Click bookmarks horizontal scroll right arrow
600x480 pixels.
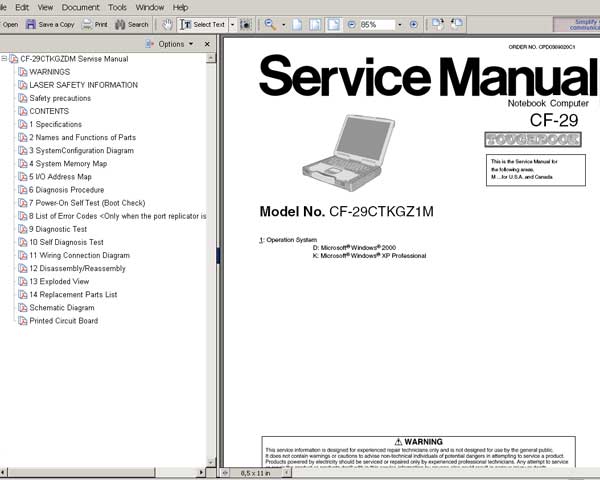(x=201, y=472)
